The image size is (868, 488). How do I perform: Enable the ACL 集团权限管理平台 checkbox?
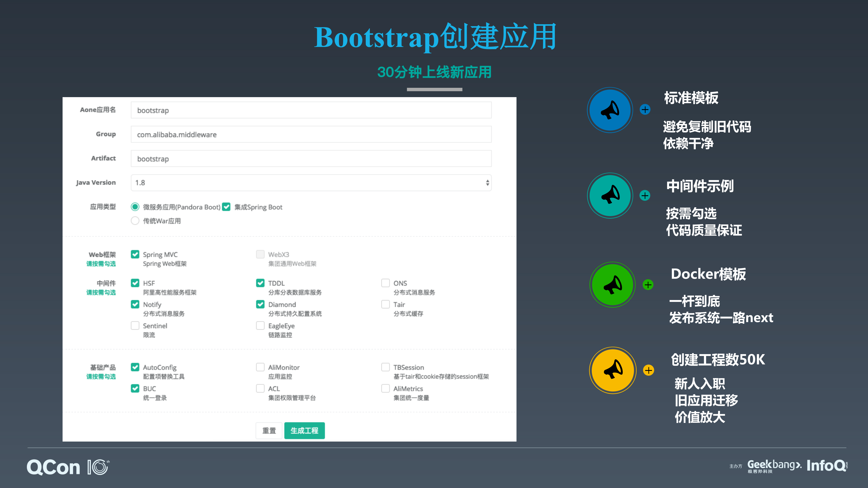point(260,388)
